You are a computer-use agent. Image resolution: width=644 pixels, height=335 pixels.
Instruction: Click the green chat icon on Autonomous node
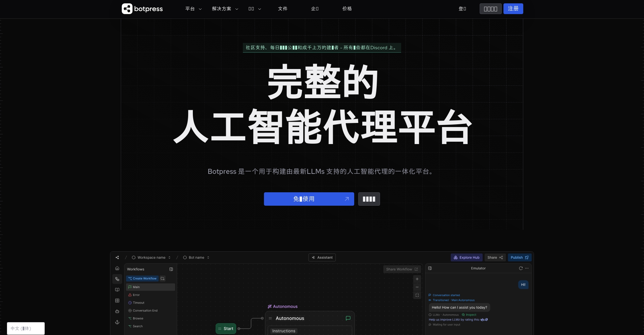pyautogui.click(x=348, y=318)
